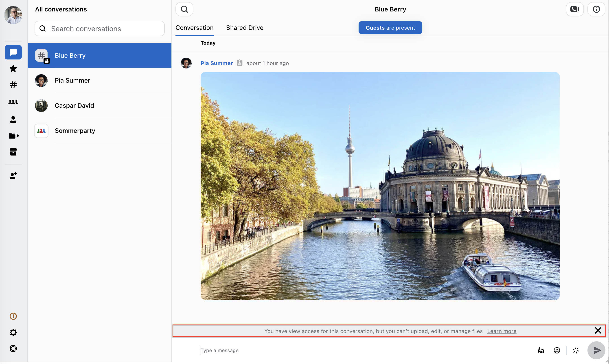Open the Sommerparty group conversation

100,131
